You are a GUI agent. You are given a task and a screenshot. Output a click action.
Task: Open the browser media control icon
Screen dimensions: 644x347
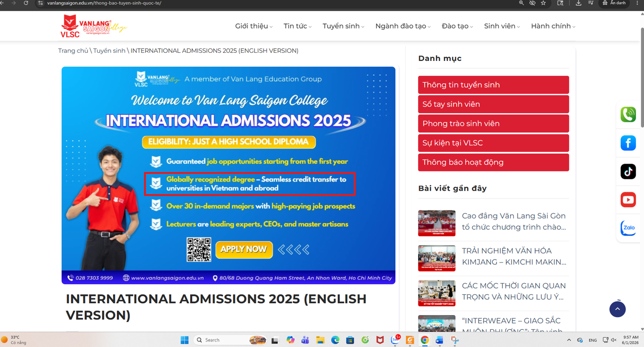[x=591, y=3]
